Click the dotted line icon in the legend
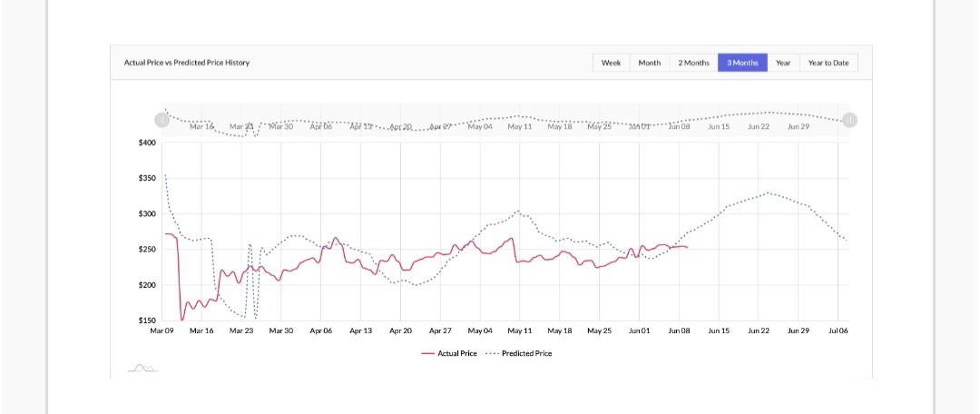 point(492,353)
